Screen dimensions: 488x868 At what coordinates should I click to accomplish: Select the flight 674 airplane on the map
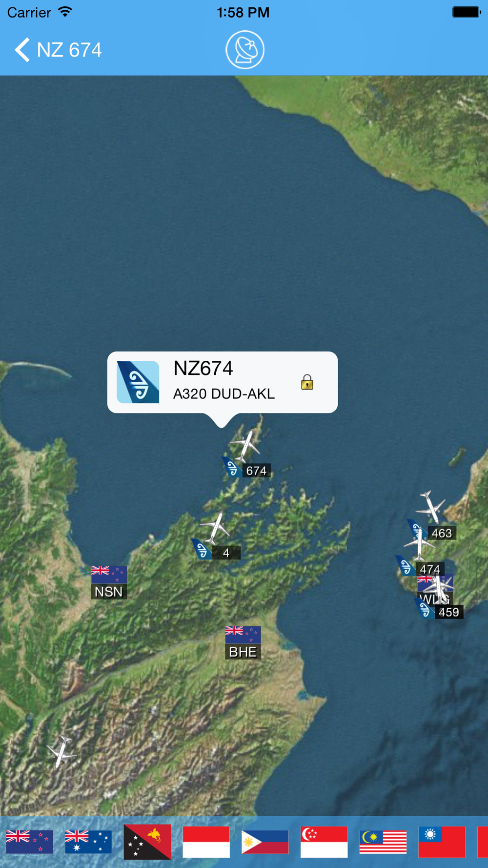(x=246, y=445)
